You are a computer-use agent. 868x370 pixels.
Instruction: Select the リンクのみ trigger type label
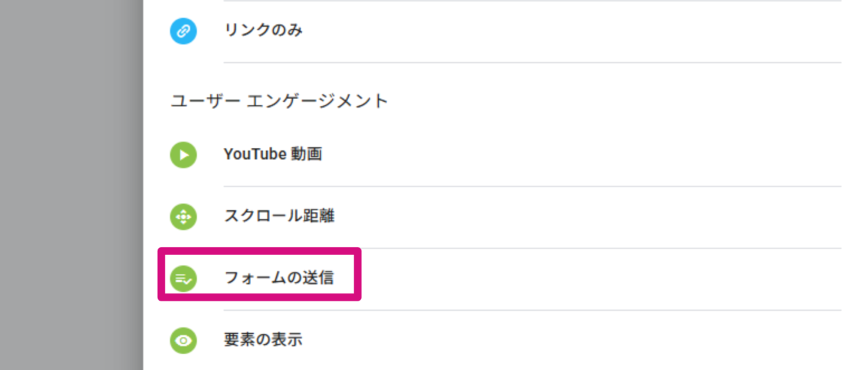click(263, 31)
